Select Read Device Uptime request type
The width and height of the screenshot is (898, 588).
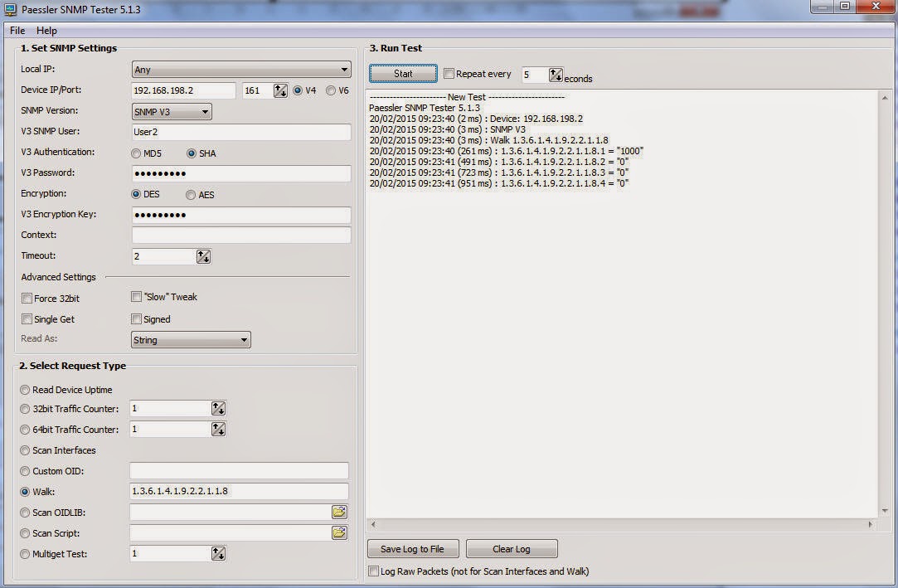[x=25, y=390]
